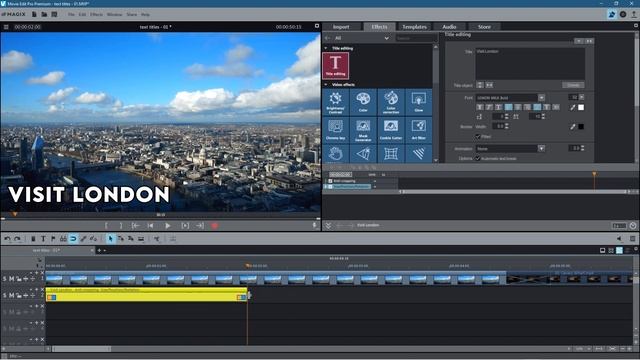Set the range start bracket marker
This screenshot has height=360, width=640.
click(x=106, y=225)
